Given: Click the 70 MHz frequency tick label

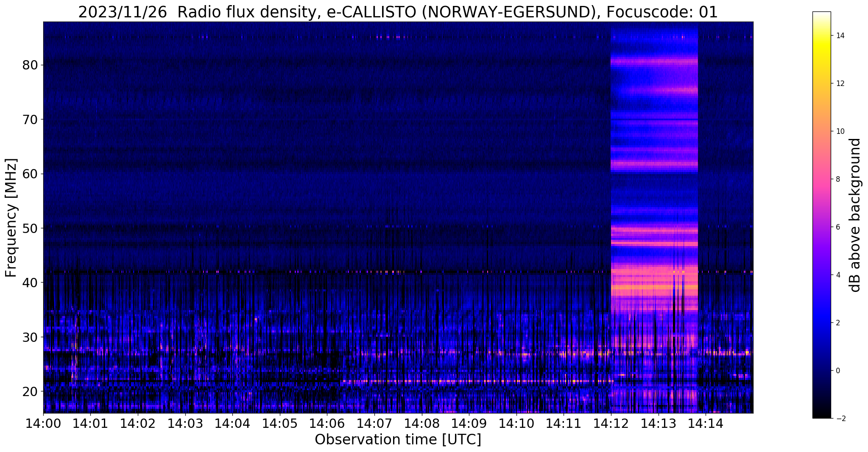Looking at the screenshot, I should [30, 120].
